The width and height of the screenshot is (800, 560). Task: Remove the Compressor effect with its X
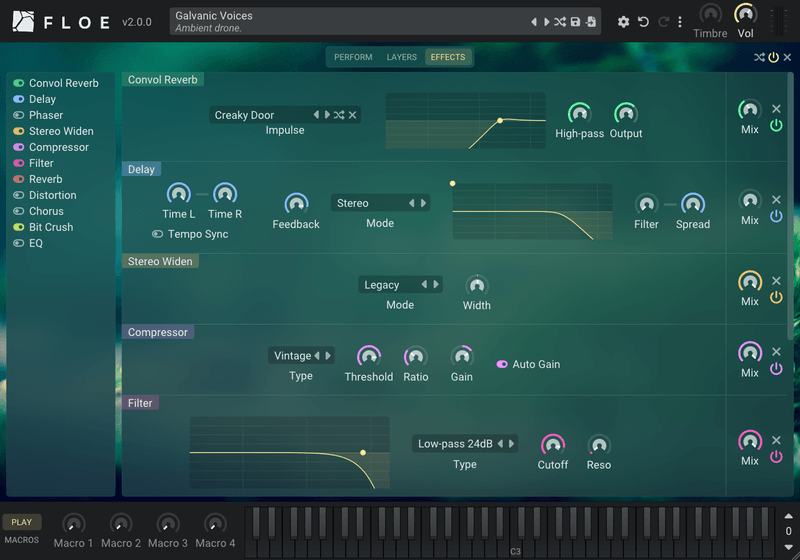click(x=776, y=351)
